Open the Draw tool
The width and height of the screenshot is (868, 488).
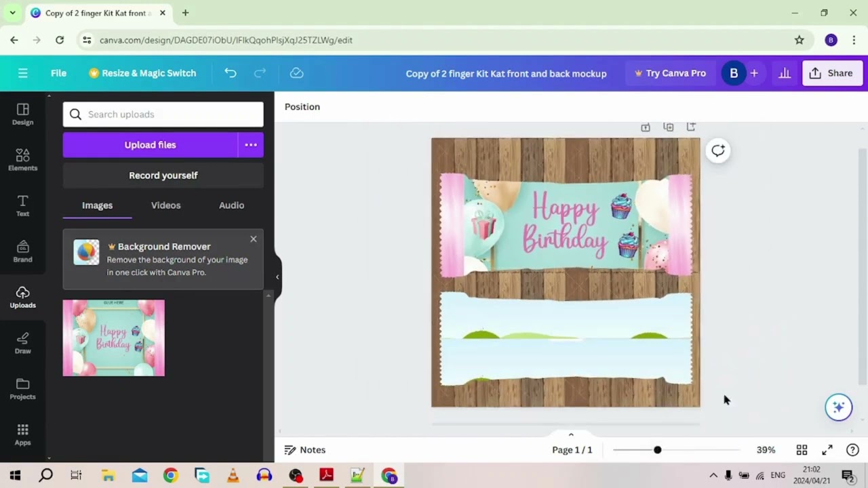(x=22, y=342)
